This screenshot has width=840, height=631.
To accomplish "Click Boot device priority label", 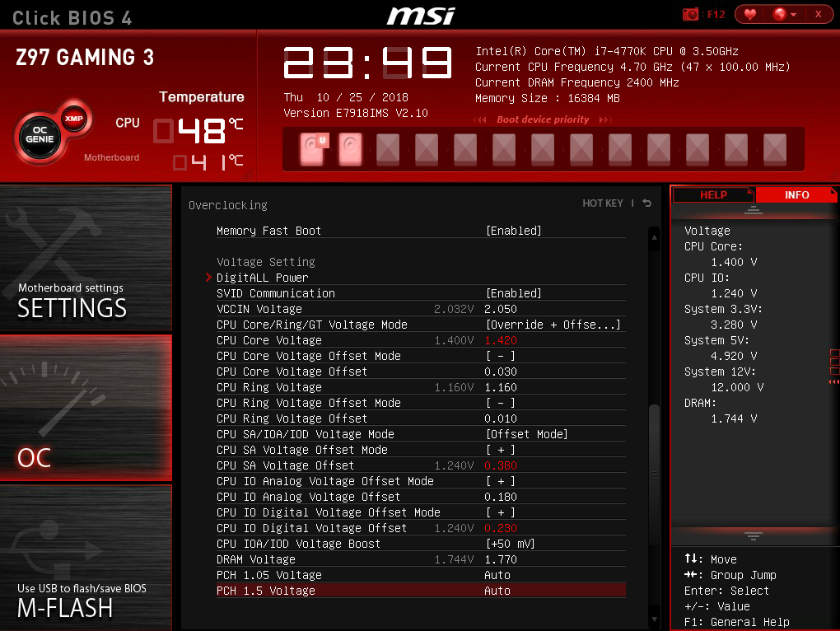I will click(x=543, y=119).
